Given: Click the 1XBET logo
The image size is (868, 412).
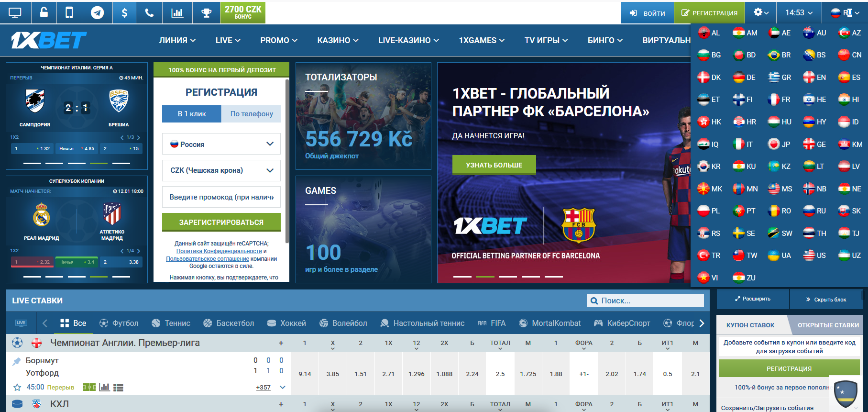Looking at the screenshot, I should pos(48,41).
